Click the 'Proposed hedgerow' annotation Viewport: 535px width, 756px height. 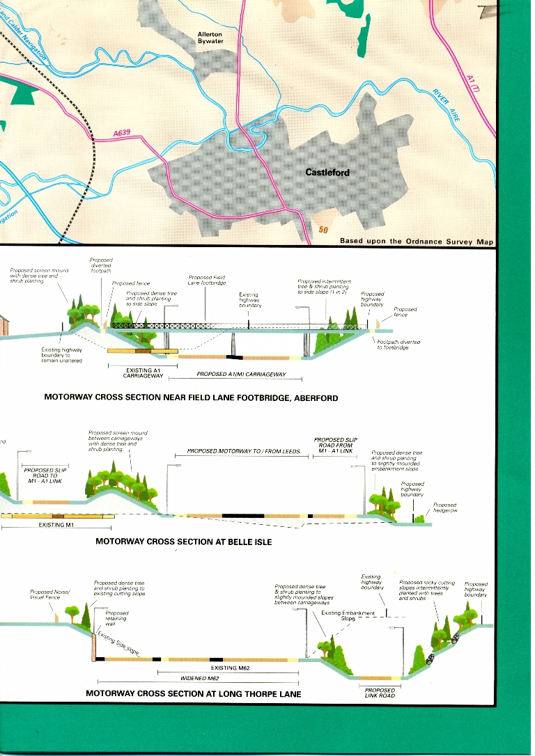pyautogui.click(x=445, y=508)
